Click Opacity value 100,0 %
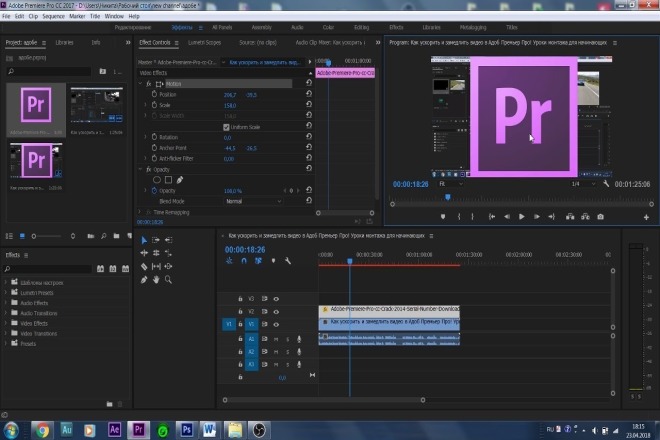This screenshot has width=660, height=440. pyautogui.click(x=233, y=191)
